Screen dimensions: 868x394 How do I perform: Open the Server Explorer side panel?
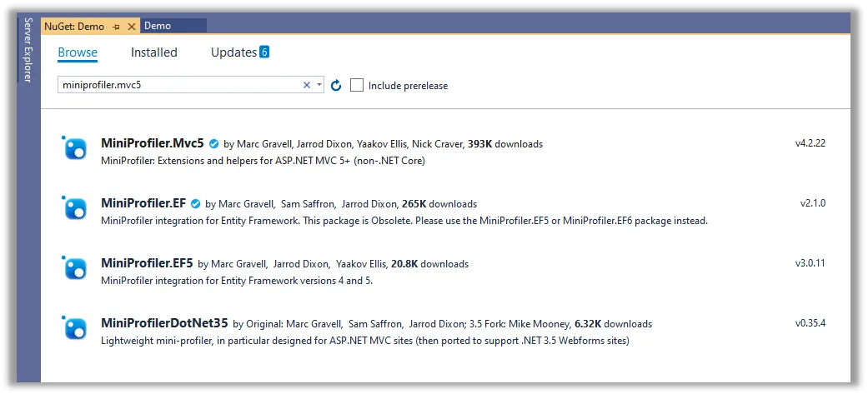point(28,50)
